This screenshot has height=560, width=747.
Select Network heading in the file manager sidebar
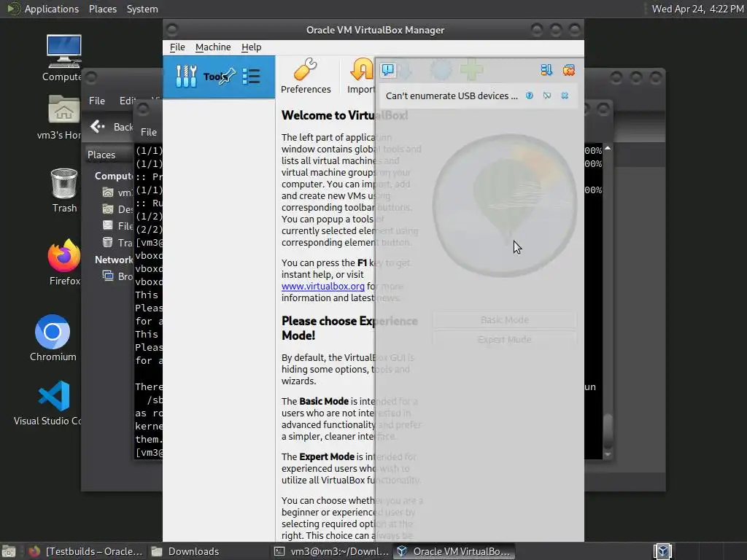pyautogui.click(x=113, y=260)
